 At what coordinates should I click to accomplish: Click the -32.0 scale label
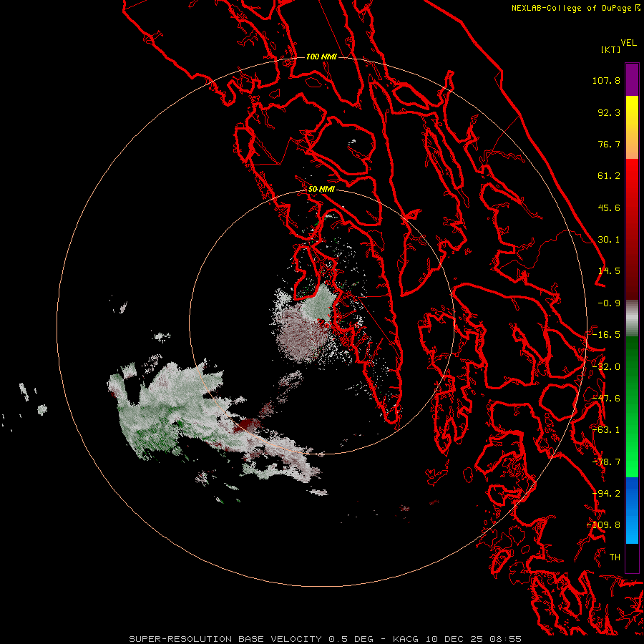(606, 367)
